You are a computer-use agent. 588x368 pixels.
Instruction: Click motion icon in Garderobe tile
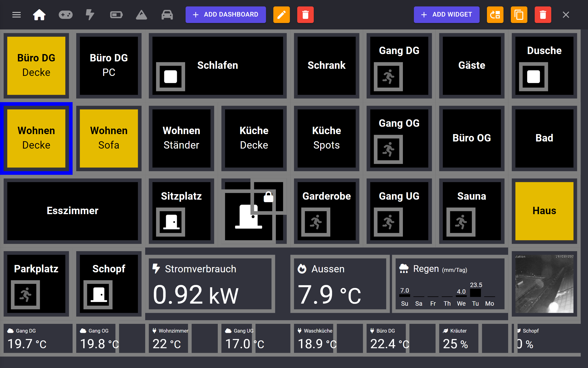(316, 222)
